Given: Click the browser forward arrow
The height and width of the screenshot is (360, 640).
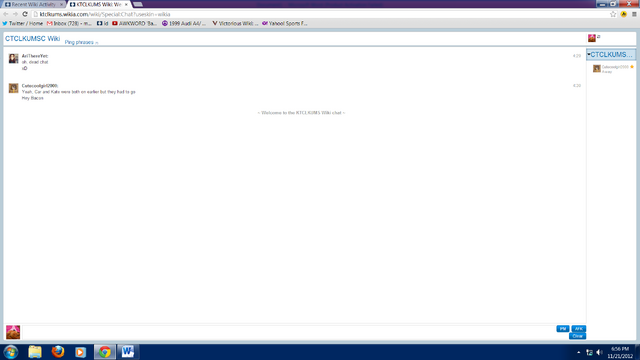Looking at the screenshot, I should click(x=15, y=14).
